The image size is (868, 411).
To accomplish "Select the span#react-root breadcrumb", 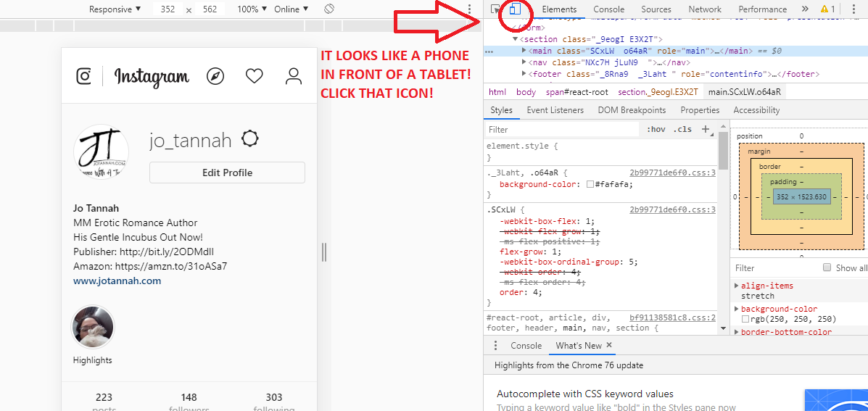I will (575, 92).
